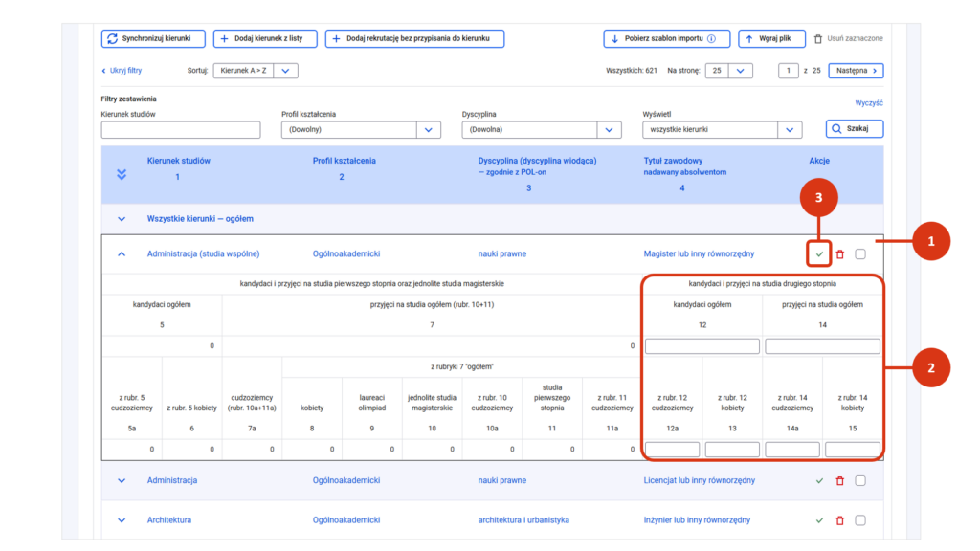Expand the Wszystkie kierunki — ogółem row

[122, 219]
